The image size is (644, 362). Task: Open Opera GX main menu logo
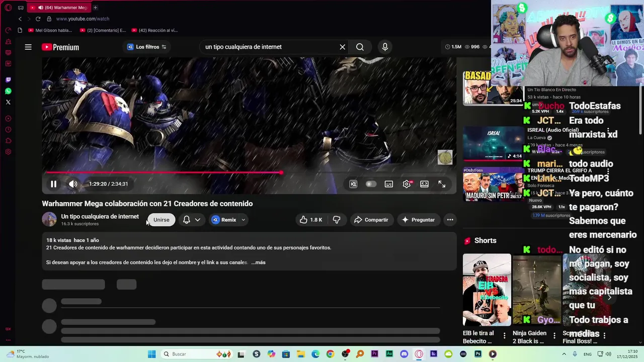click(x=9, y=8)
